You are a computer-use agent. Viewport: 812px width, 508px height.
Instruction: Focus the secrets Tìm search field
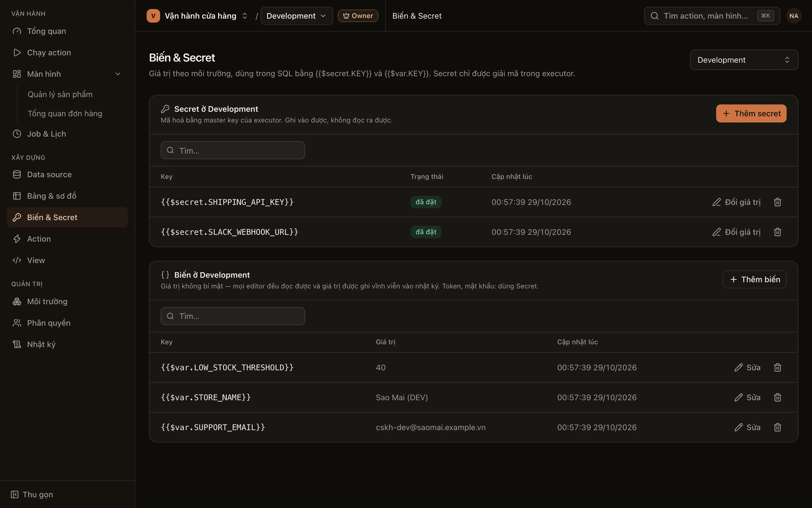pyautogui.click(x=233, y=150)
